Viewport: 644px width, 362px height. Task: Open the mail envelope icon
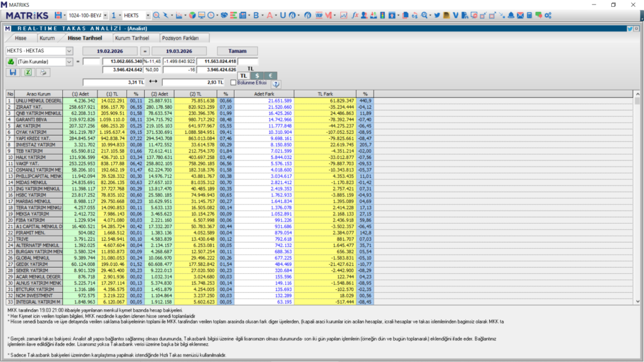coord(520,15)
